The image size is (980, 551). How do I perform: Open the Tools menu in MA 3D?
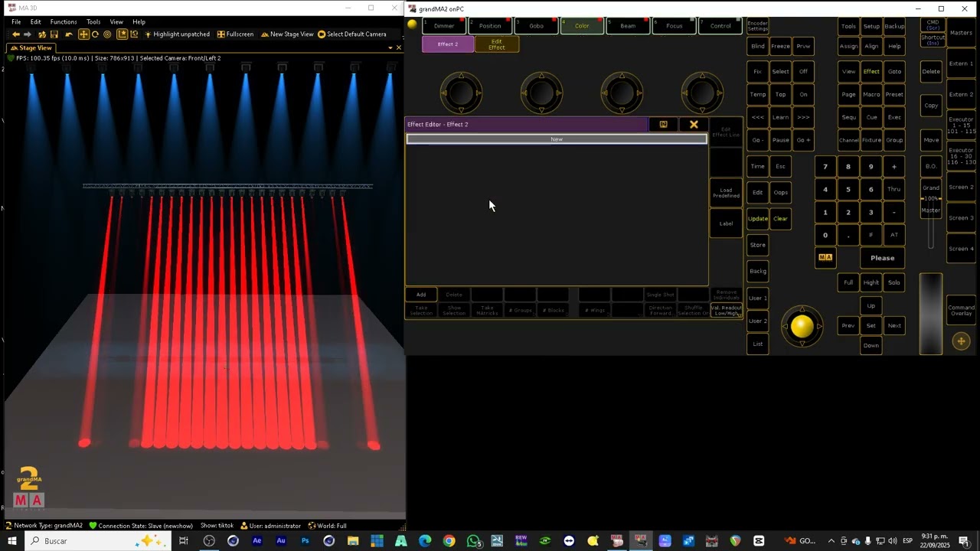tap(93, 21)
